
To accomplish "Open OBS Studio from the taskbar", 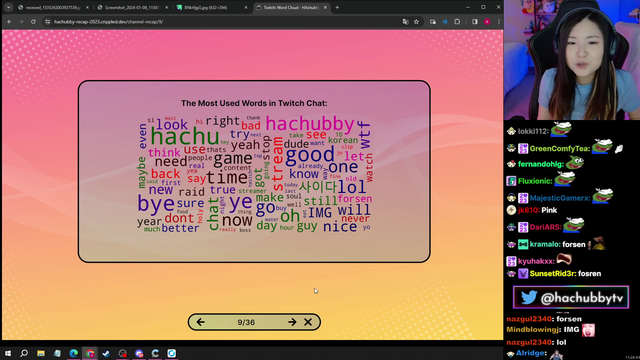I will tap(122, 353).
